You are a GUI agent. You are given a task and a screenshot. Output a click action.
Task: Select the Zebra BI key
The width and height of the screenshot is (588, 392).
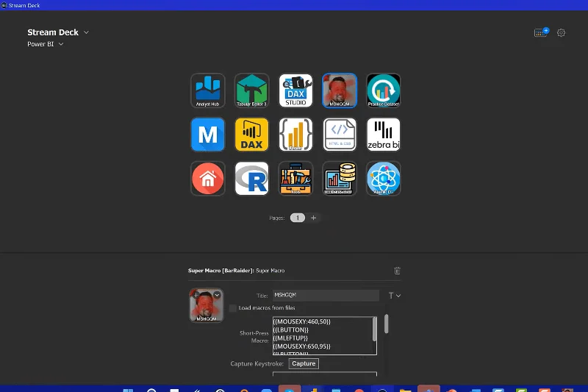[383, 135]
